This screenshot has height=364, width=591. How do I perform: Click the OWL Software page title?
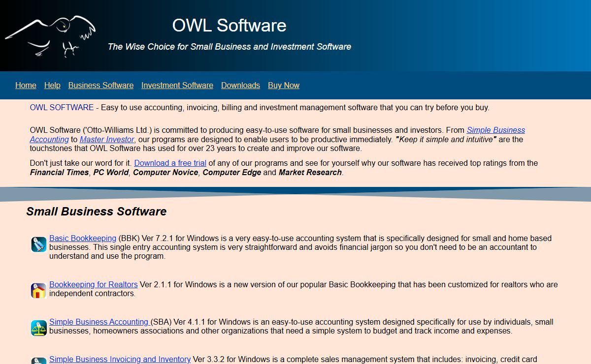click(x=230, y=25)
